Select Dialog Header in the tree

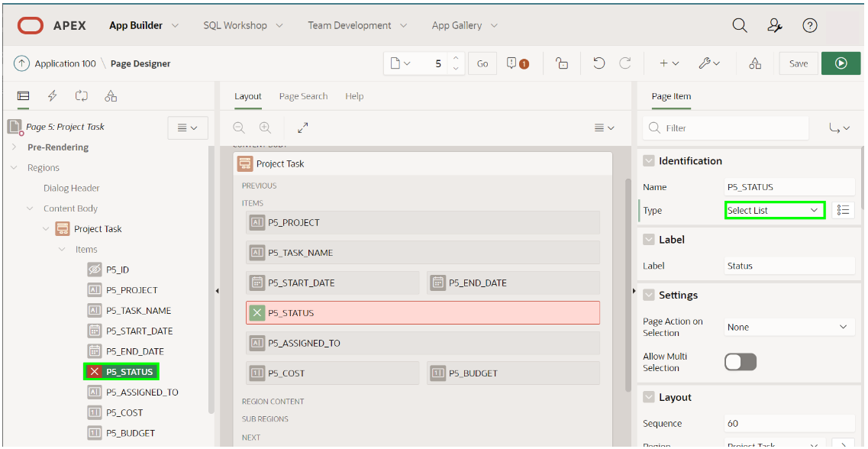(72, 189)
